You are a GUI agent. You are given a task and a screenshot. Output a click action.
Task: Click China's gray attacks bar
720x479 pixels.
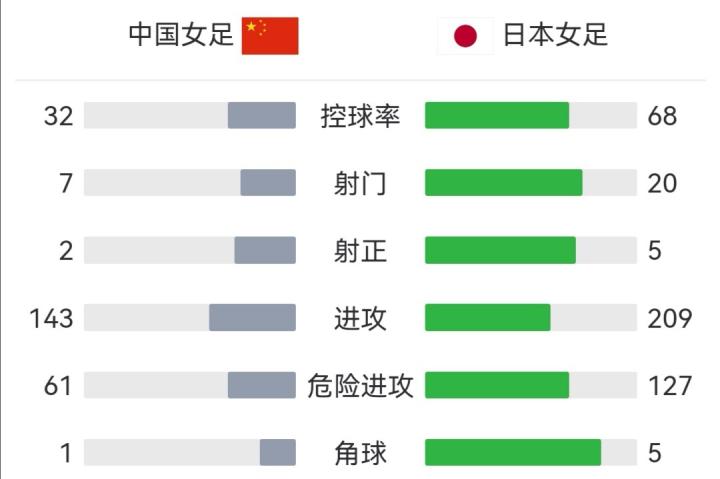[x=252, y=318]
